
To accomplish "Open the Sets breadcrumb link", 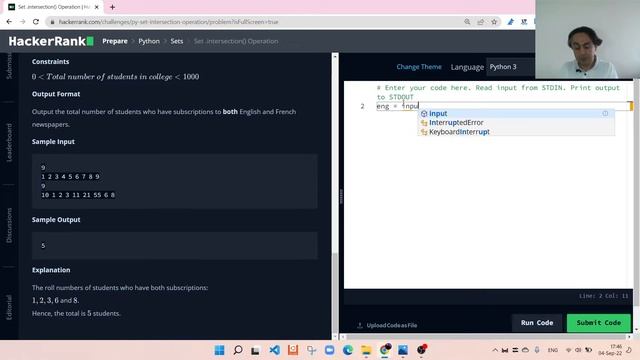I will [x=177, y=41].
